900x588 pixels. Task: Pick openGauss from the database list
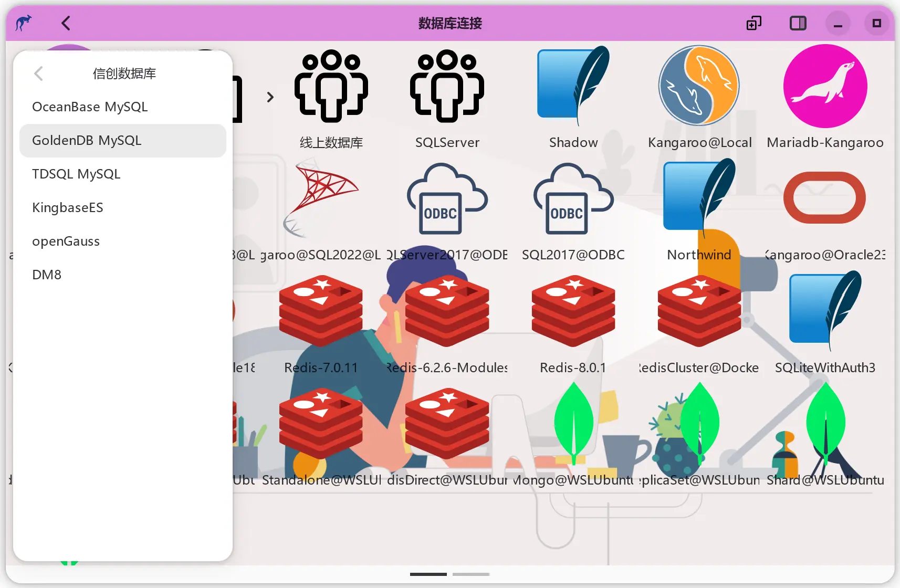pos(123,241)
